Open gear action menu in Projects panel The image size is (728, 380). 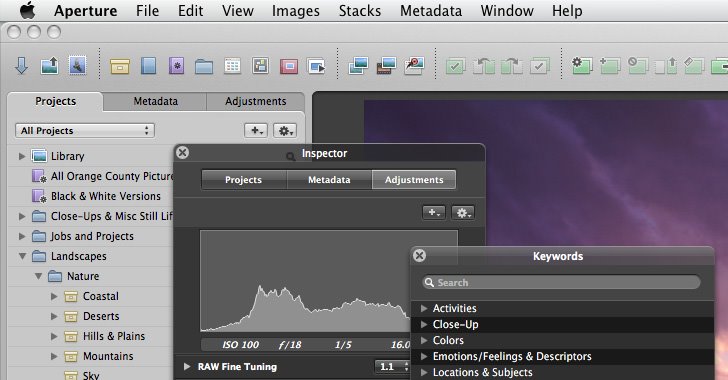pyautogui.click(x=285, y=131)
